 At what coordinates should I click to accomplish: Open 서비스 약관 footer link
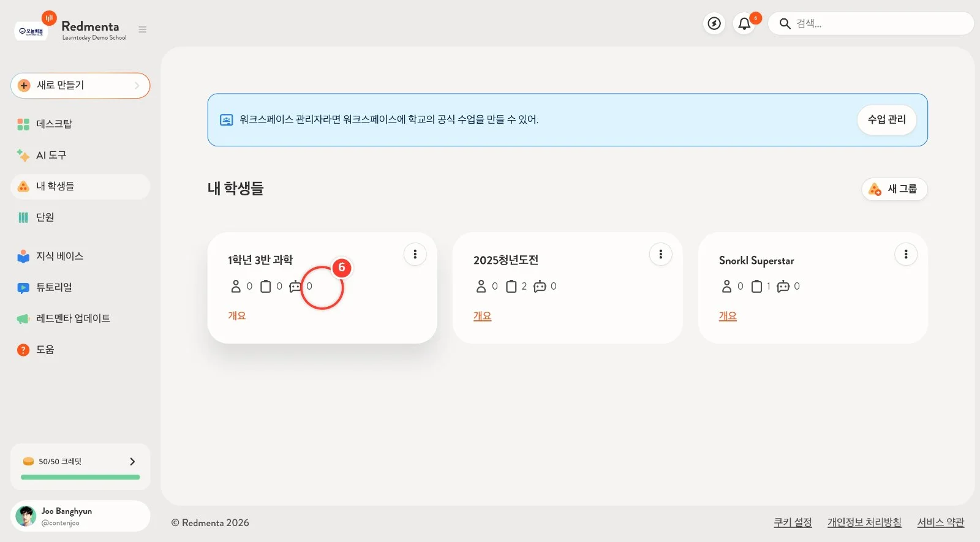click(x=941, y=522)
